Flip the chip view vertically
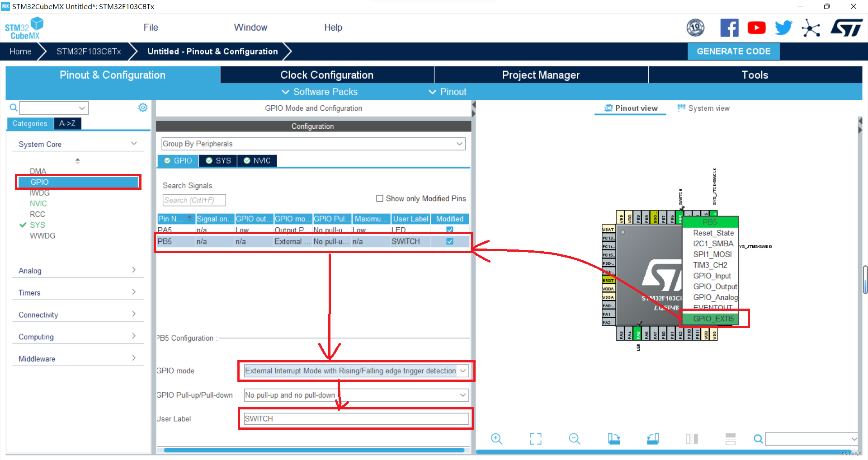The height and width of the screenshot is (460, 868). [731, 439]
